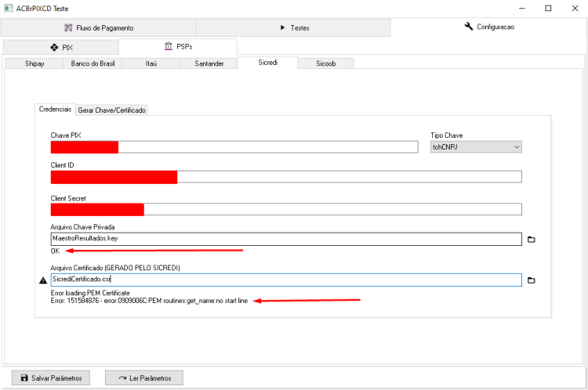Switch to the Shipay tab
This screenshot has width=588, height=390.
pos(34,63)
